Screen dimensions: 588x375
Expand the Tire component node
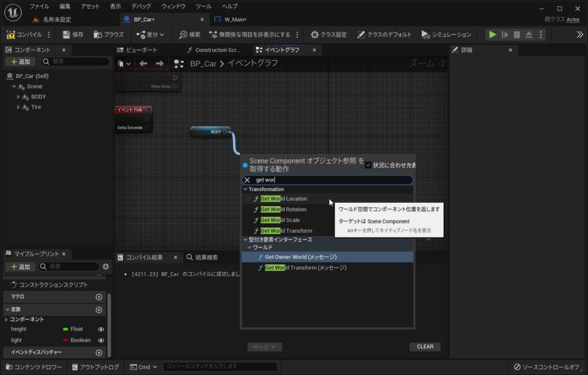(18, 107)
